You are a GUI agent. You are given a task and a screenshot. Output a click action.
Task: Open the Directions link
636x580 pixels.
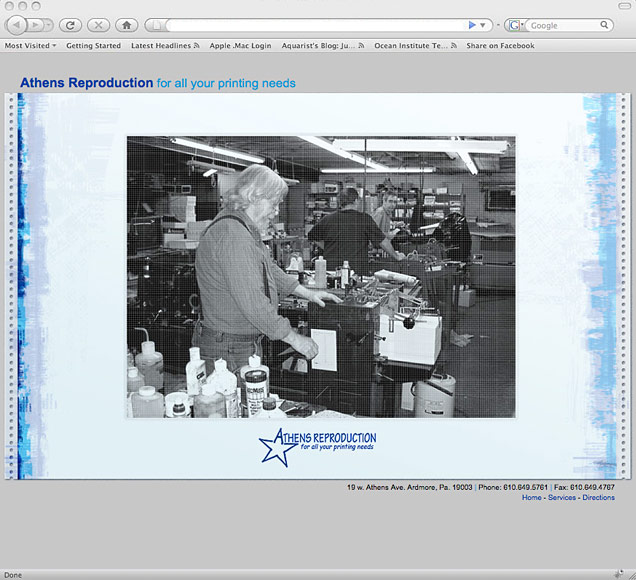pyautogui.click(x=598, y=497)
